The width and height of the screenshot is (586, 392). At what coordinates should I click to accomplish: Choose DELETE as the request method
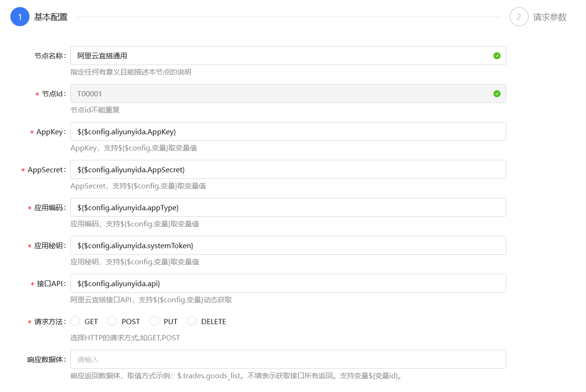pos(192,321)
